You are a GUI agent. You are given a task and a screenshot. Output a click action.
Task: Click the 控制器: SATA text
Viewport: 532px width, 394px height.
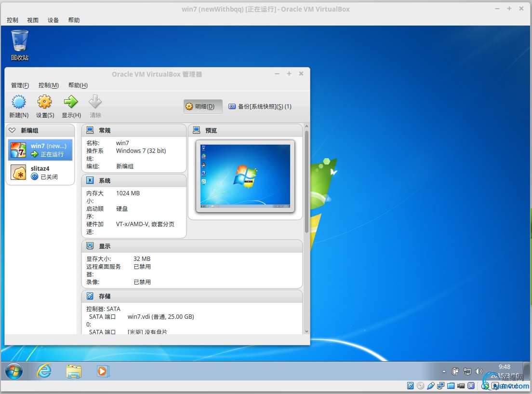[103, 309]
